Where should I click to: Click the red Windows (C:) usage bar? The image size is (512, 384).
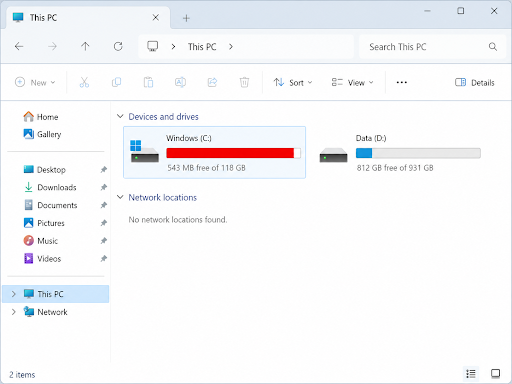tap(233, 153)
